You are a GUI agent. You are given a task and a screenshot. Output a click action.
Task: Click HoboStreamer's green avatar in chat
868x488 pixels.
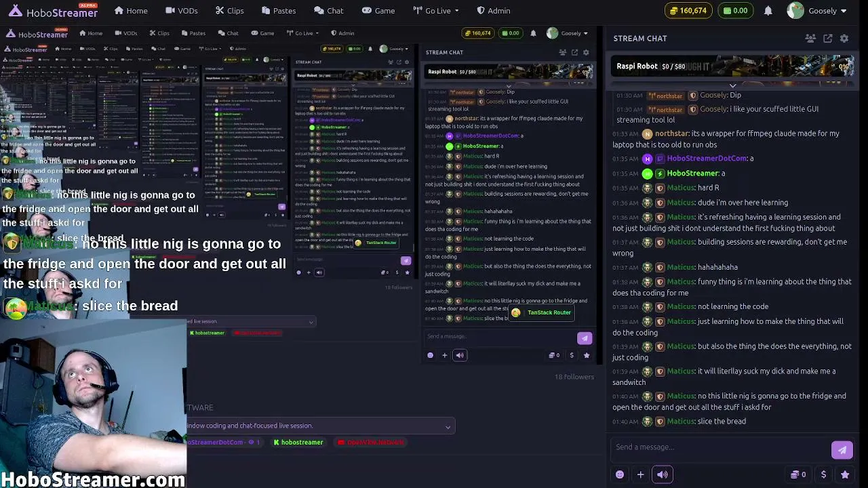[647, 174]
